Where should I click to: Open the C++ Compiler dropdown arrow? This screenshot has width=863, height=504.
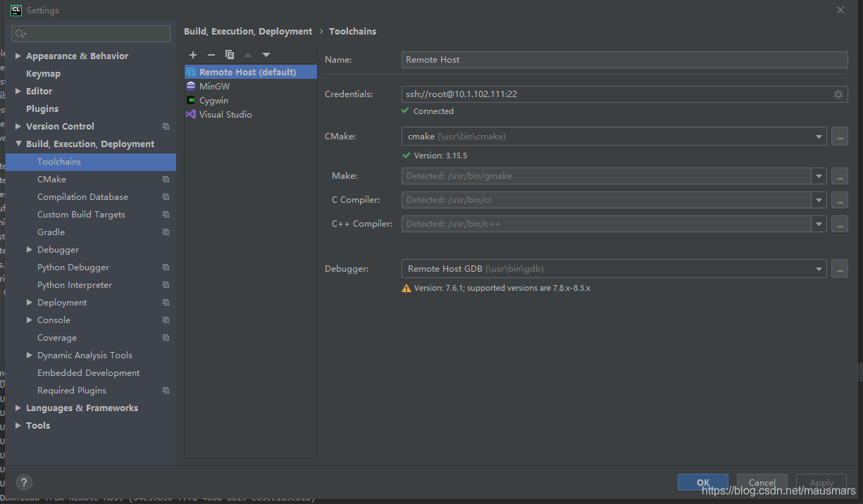[819, 224]
